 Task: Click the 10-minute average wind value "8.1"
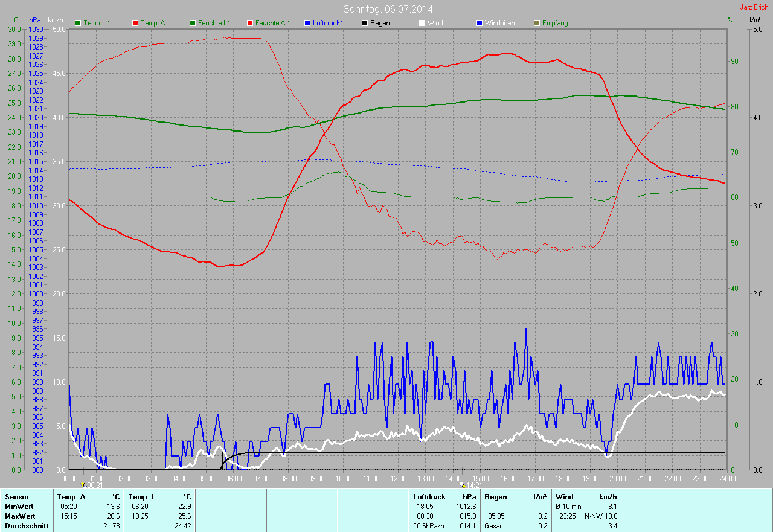(612, 507)
